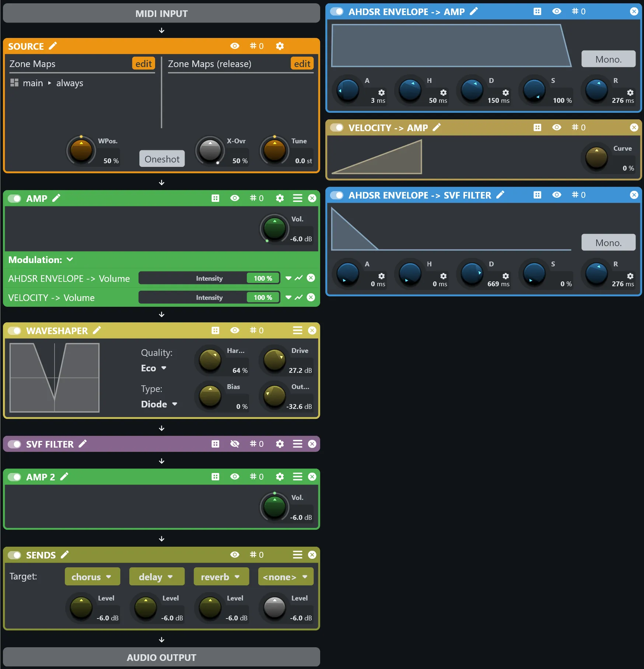Collapse the Modulation section chevron in AMP
This screenshot has width=644, height=669.
coord(70,260)
